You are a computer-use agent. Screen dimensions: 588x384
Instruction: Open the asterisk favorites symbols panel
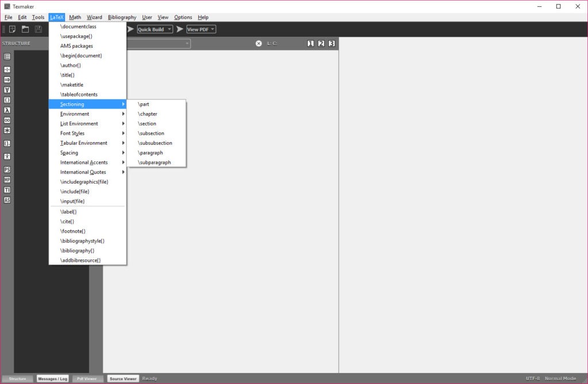click(7, 130)
